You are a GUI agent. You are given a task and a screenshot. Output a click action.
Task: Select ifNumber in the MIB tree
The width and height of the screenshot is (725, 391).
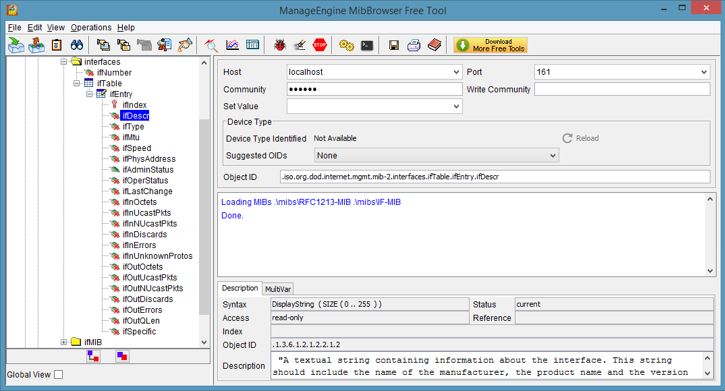(114, 73)
